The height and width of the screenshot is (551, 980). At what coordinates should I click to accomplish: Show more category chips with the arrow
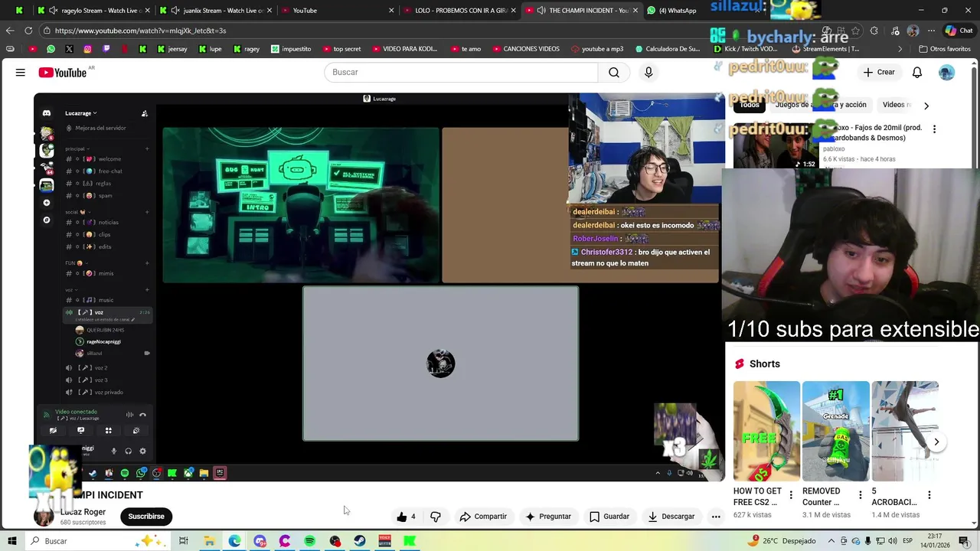coord(926,106)
